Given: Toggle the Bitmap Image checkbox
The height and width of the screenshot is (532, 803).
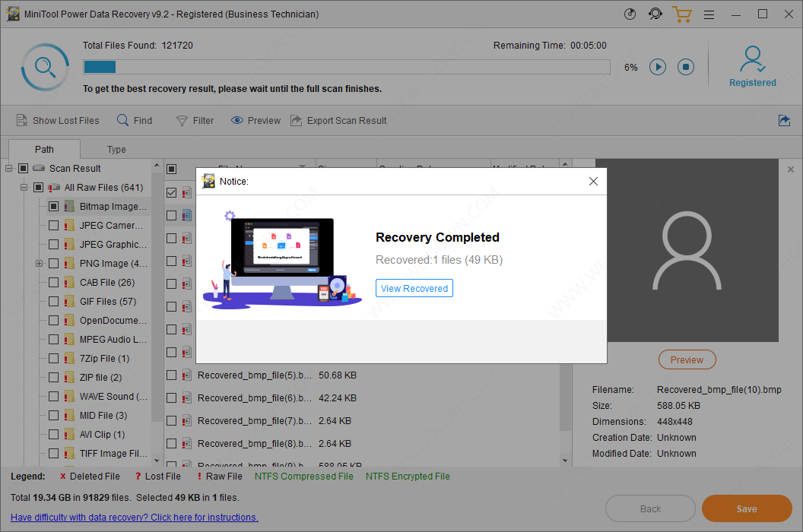Looking at the screenshot, I should pyautogui.click(x=53, y=207).
